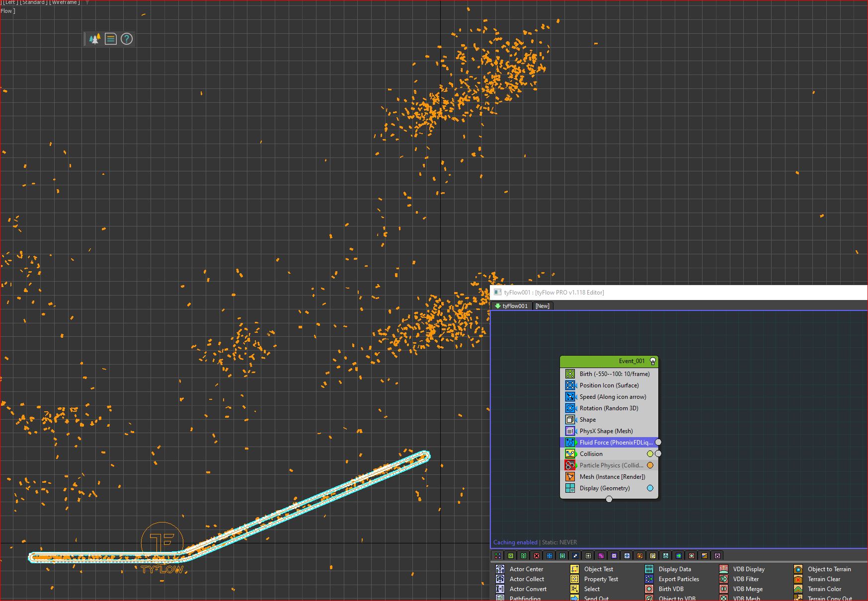Select the Fluid Force operator in Event_001
Screen dimensions: 868x601
tap(615, 443)
